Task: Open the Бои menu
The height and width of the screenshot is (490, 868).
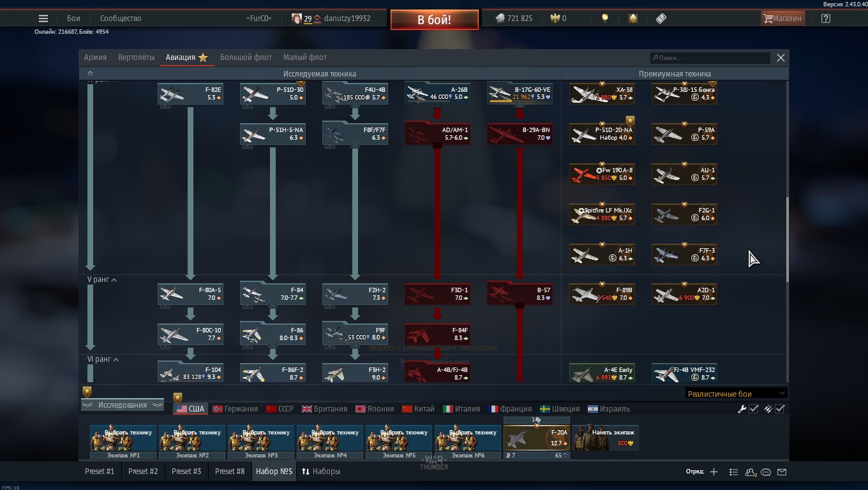Action: [x=73, y=19]
